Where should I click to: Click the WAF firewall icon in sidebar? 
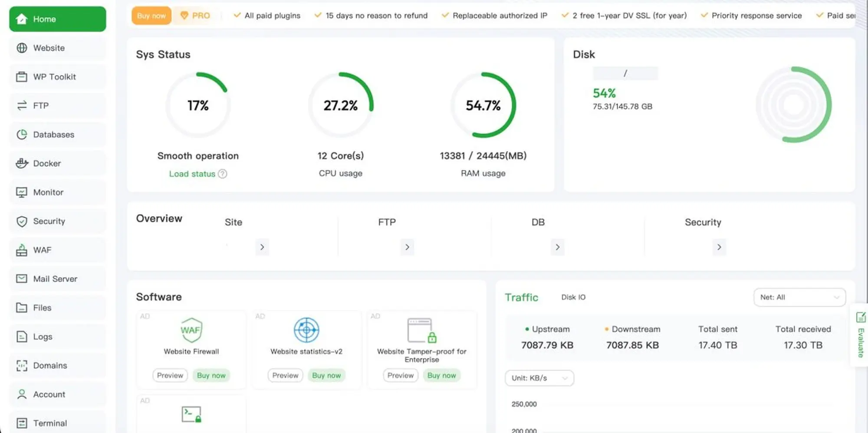click(x=22, y=250)
